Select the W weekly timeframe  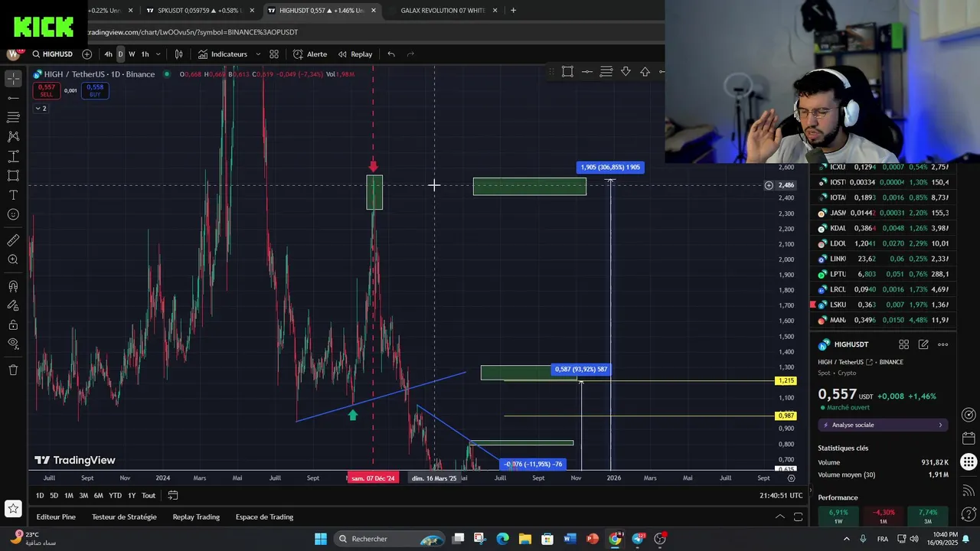coord(132,54)
